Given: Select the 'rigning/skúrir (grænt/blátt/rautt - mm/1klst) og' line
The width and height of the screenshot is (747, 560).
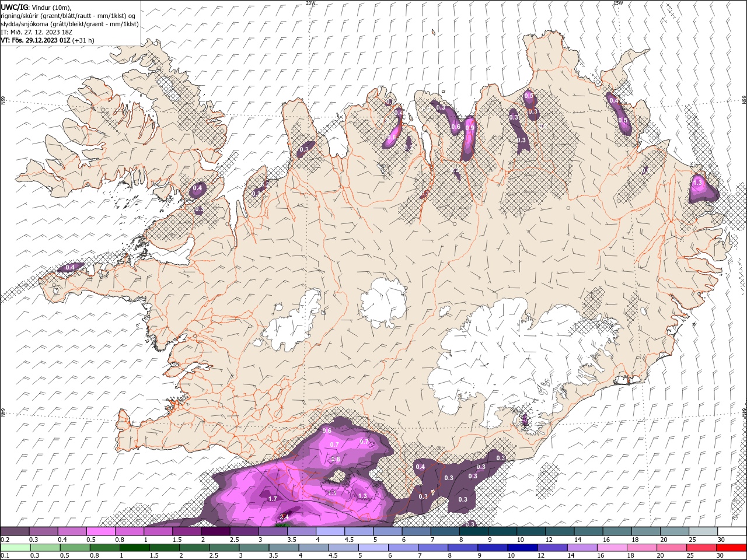Looking at the screenshot, I should tap(68, 16).
